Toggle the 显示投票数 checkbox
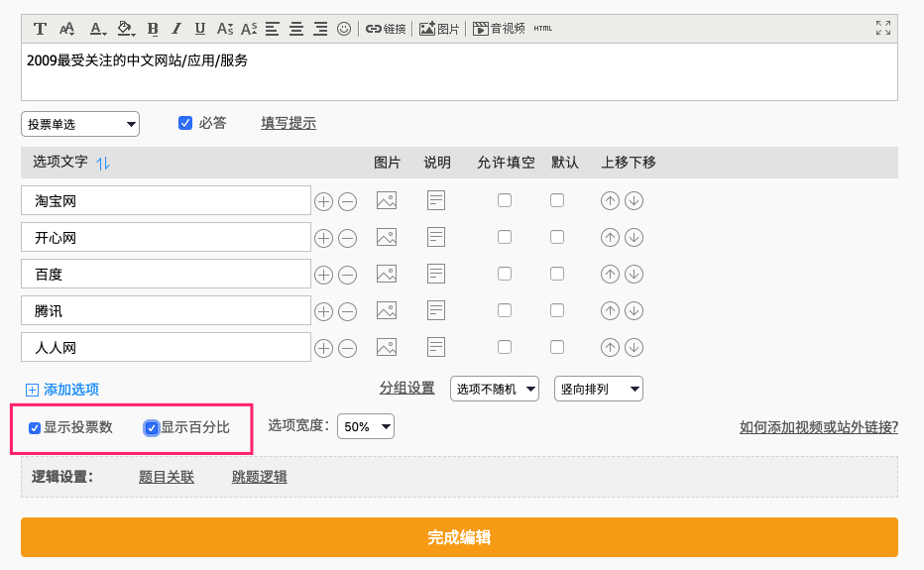Screen dimensions: 924x570 tap(35, 428)
